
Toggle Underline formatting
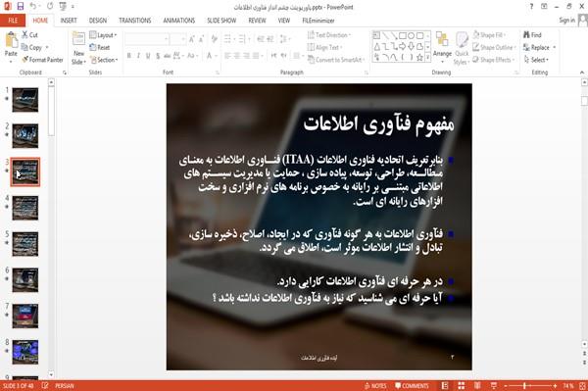tap(148, 56)
